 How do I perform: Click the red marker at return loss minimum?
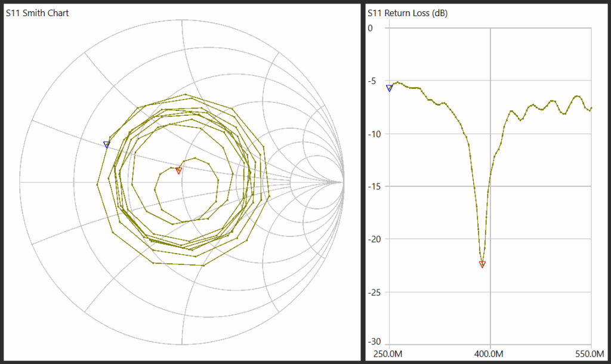click(x=482, y=264)
